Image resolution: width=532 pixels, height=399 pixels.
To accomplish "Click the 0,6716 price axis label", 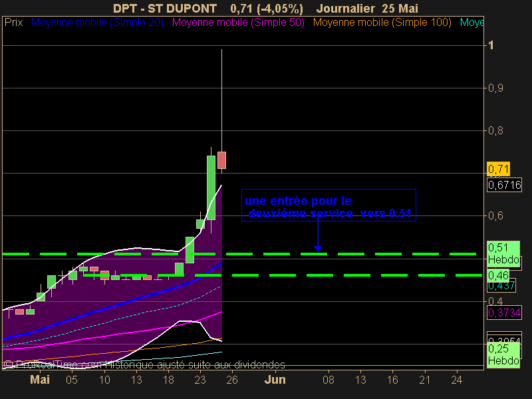I will click(504, 185).
